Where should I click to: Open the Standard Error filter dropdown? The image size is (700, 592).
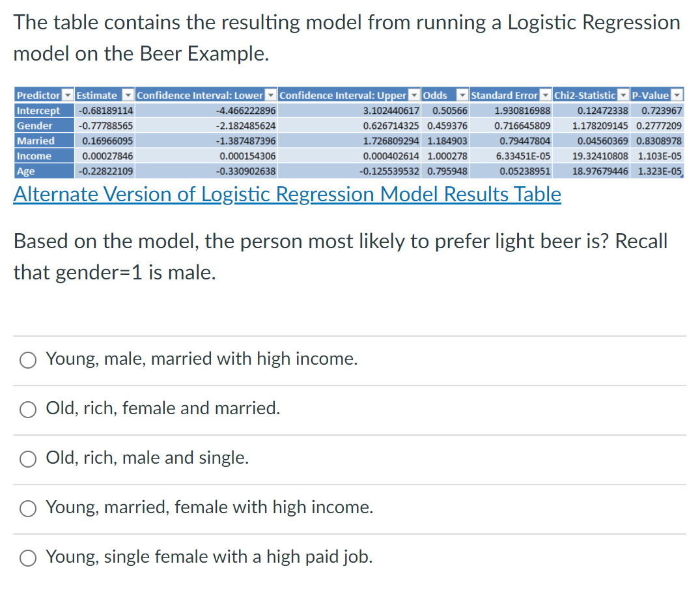click(546, 95)
